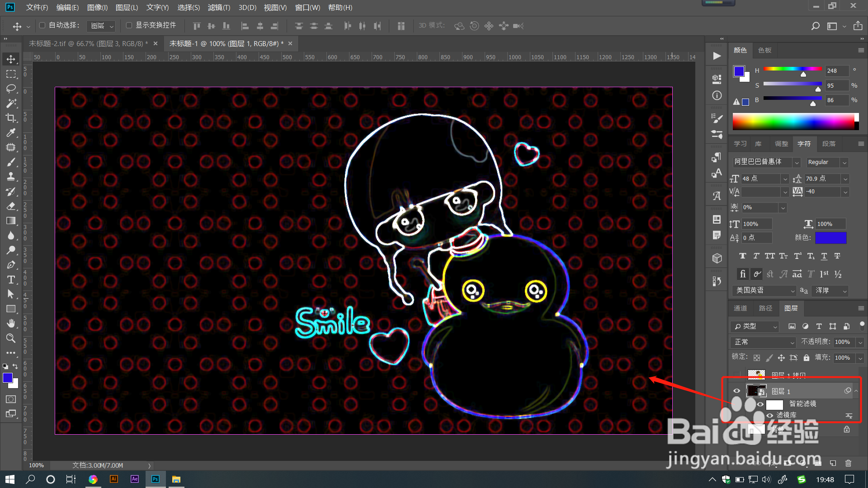Select the Crop tool
This screenshot has height=488, width=868.
pyautogui.click(x=11, y=118)
